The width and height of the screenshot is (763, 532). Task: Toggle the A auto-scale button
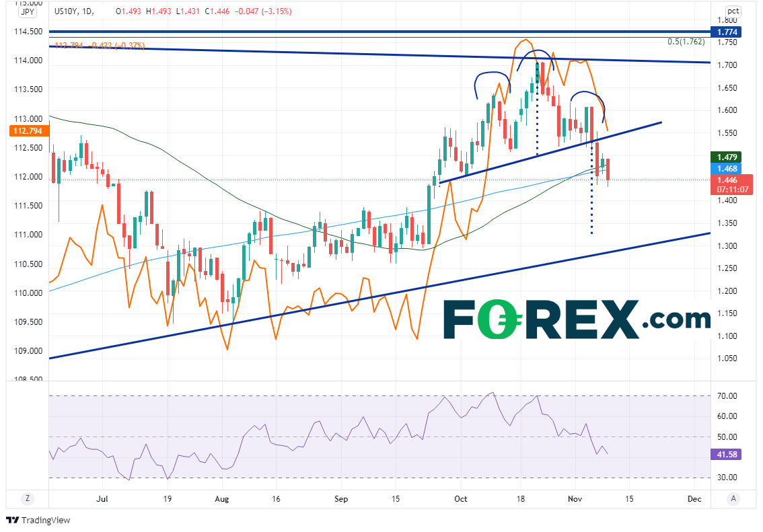coord(733,498)
